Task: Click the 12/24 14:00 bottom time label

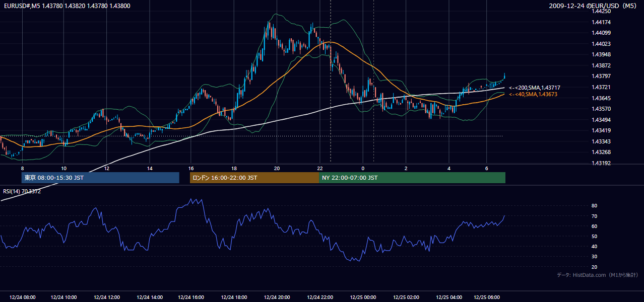Action: tap(150, 297)
